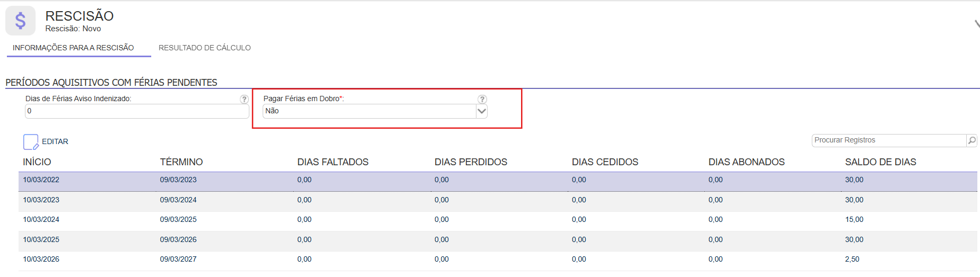Click the TÉRMINO column header

[181, 162]
